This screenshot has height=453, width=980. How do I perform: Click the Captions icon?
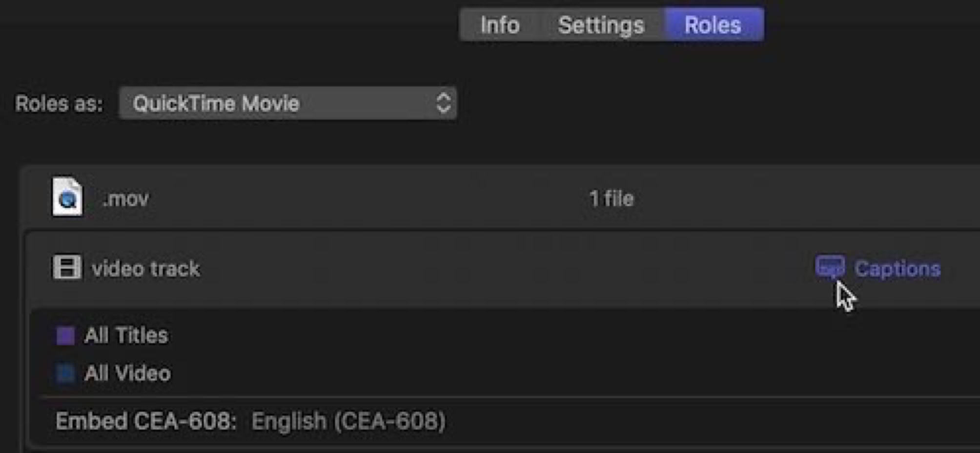click(830, 267)
